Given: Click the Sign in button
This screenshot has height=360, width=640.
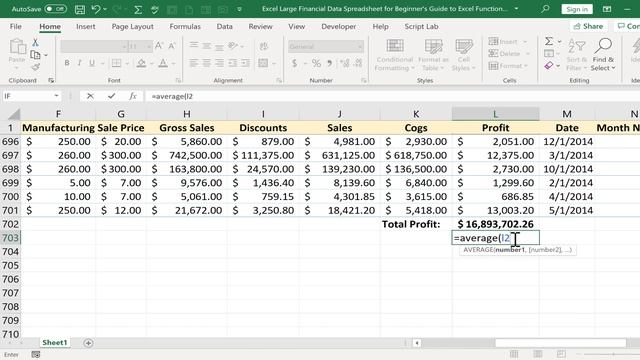Looking at the screenshot, I should click(x=577, y=9).
